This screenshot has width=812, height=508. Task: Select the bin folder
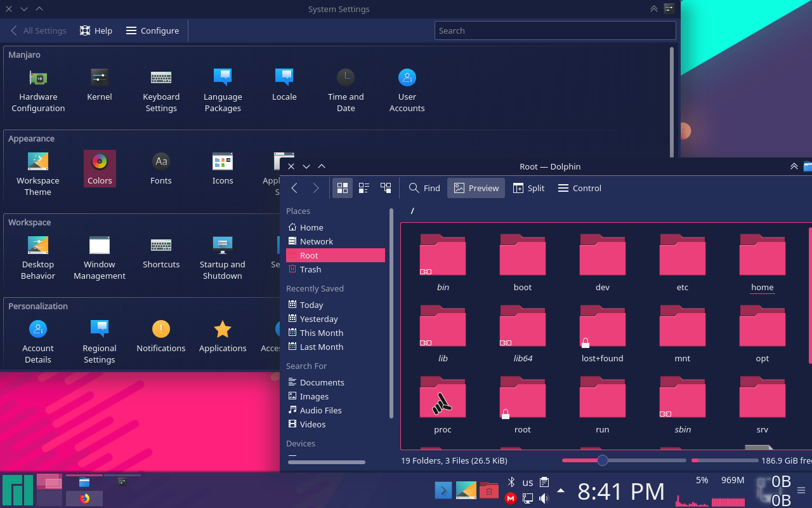[443, 262]
